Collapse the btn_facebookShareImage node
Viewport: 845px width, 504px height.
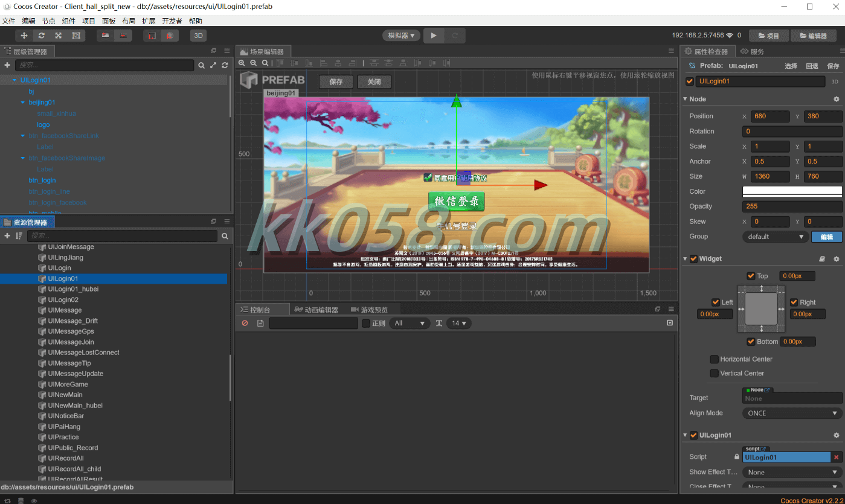point(23,158)
